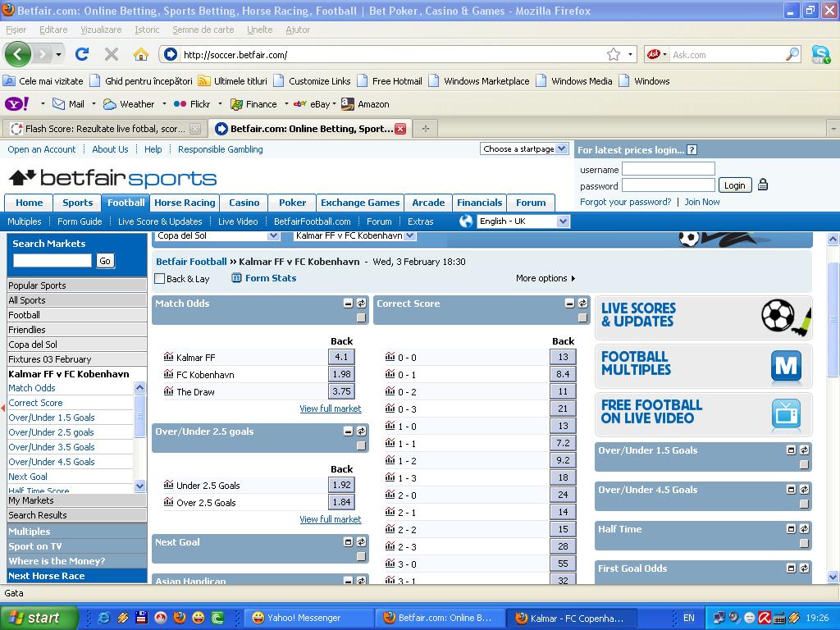Open Yahoo Mail toolbar button
Screen dimensions: 840x630
coord(68,104)
